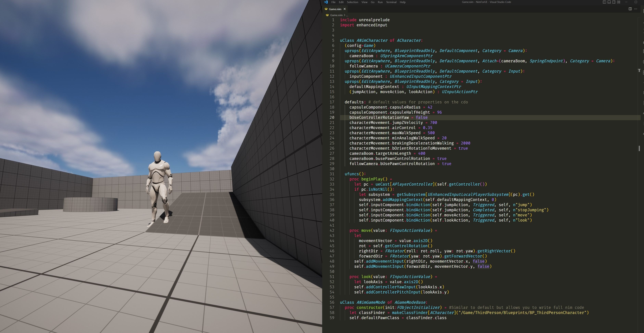644x333 pixels.
Task: Close the Game.nim tab
Action: coord(344,9)
